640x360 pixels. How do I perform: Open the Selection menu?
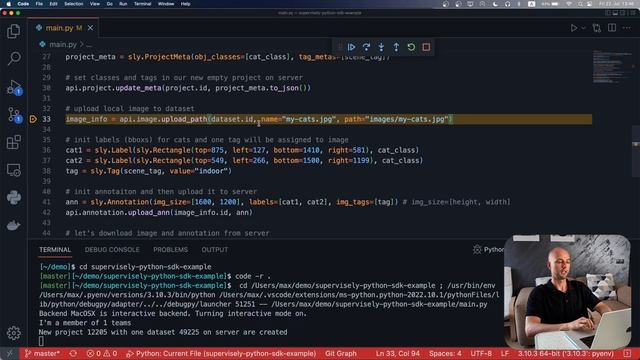[73, 4]
